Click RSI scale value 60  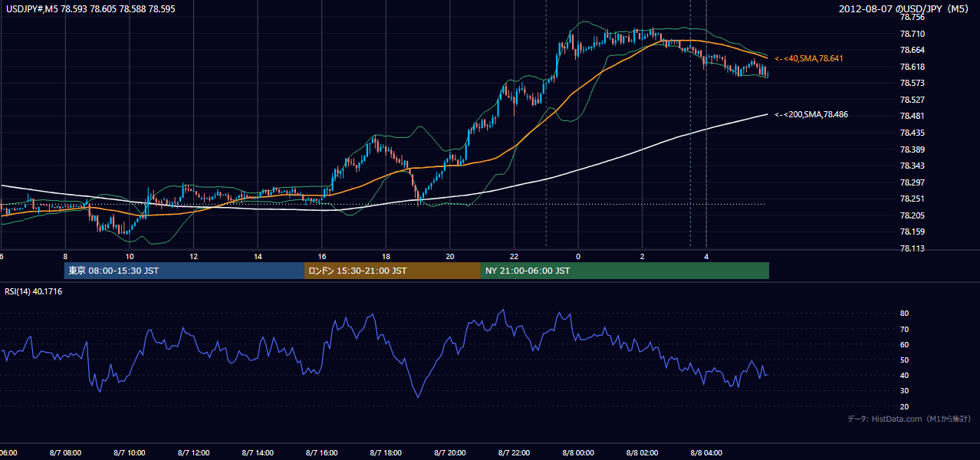[x=904, y=344]
